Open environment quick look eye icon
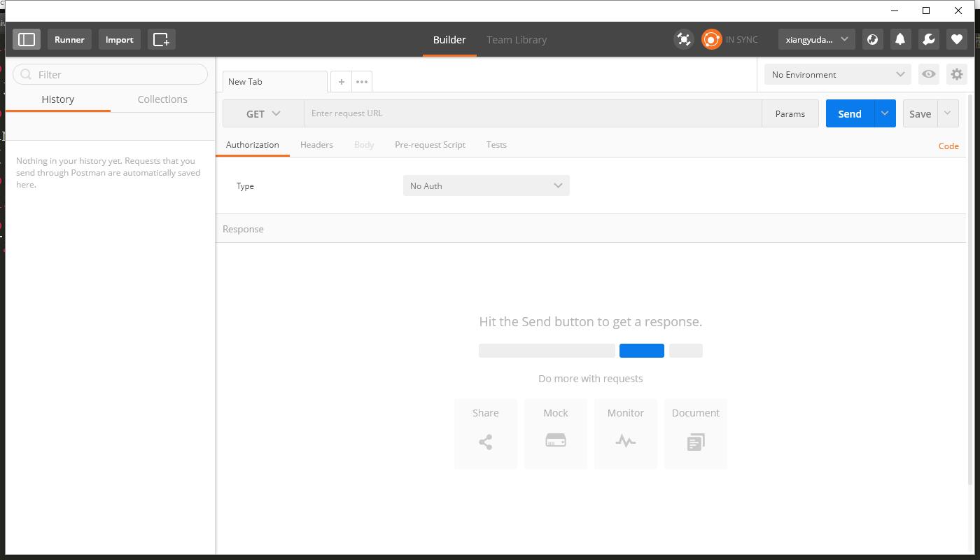Screen dimensions: 980x560 pyautogui.click(x=929, y=74)
